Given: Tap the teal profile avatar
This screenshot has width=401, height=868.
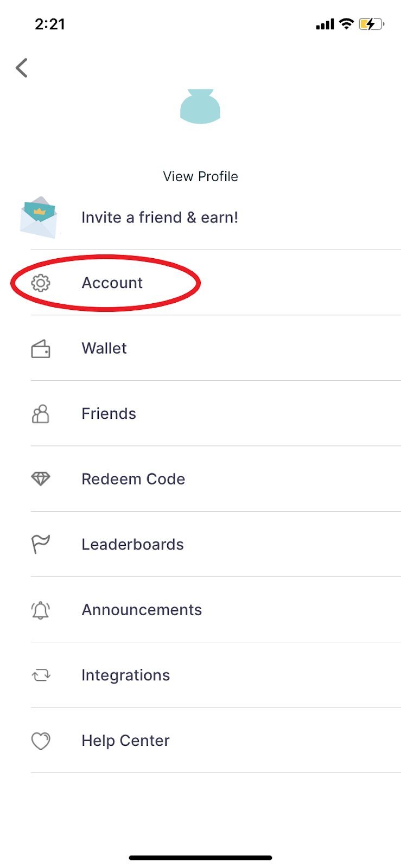Looking at the screenshot, I should (200, 106).
